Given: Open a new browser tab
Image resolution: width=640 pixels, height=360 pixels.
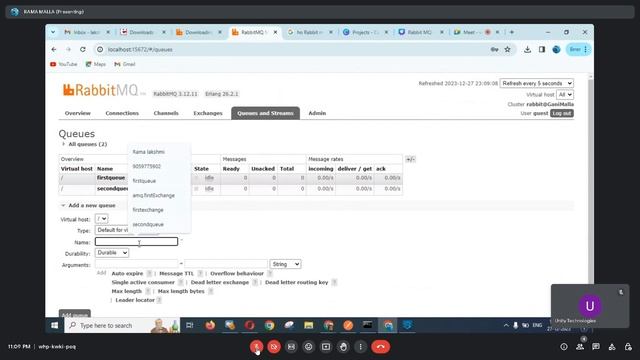Looking at the screenshot, I should click(x=512, y=32).
